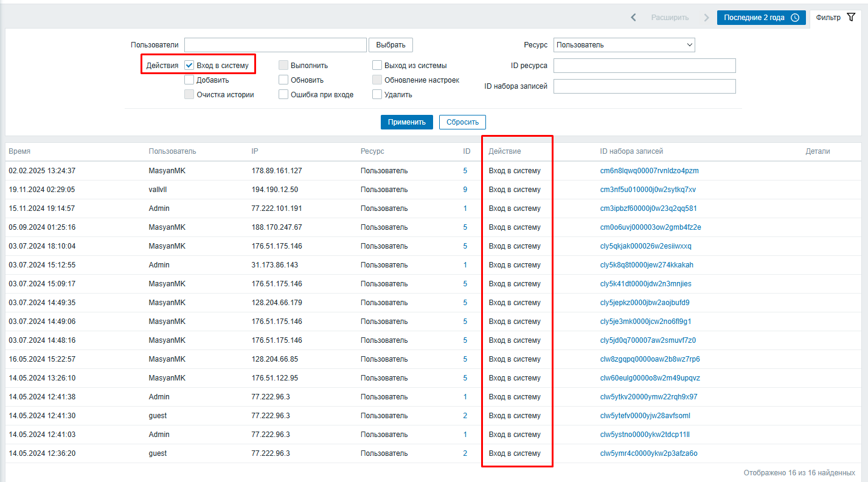The image size is (868, 482).
Task: Open record set cly5k8q8t0000jew274kkakah
Action: tap(647, 265)
